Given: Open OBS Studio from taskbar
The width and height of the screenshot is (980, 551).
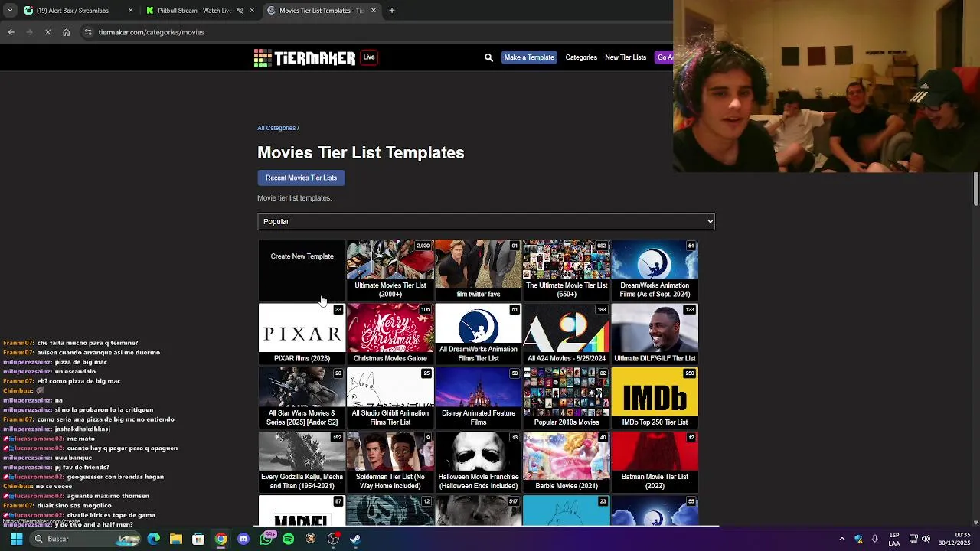Looking at the screenshot, I should pos(333,539).
